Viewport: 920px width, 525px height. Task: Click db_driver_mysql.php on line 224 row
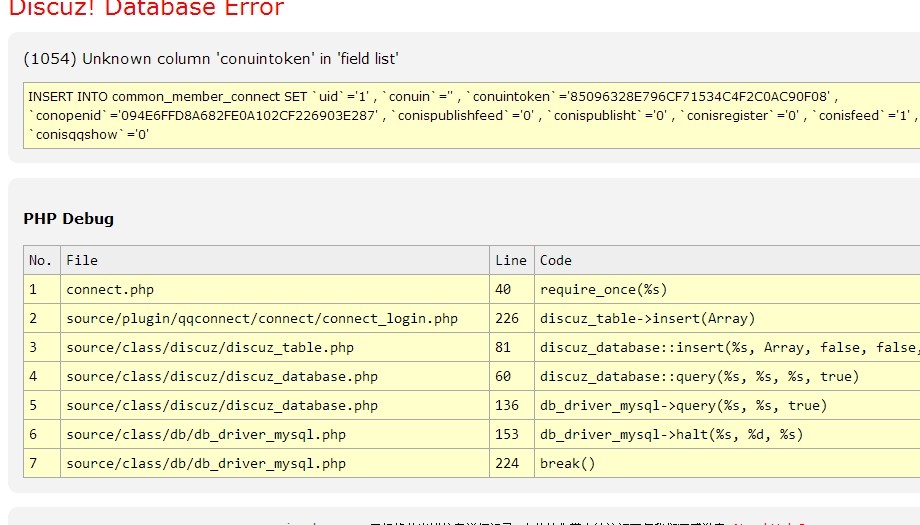pyautogui.click(x=206, y=463)
